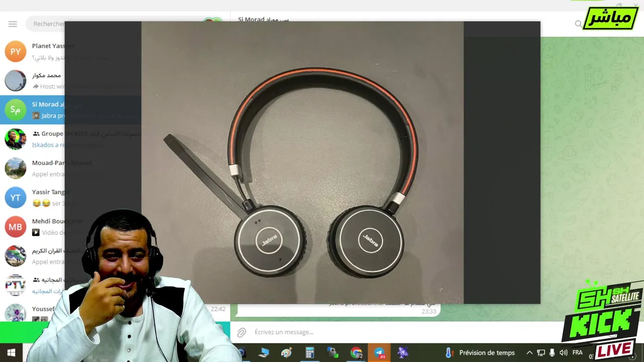Open the Windows Start menu
This screenshot has height=362, width=644.
[x=11, y=353]
